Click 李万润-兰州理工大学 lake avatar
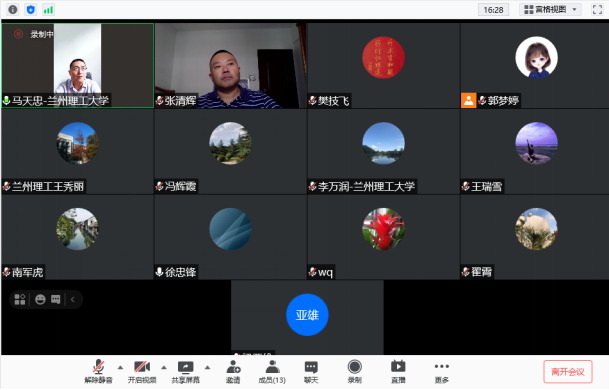Screen dimensions: 609x390 [x=383, y=143]
